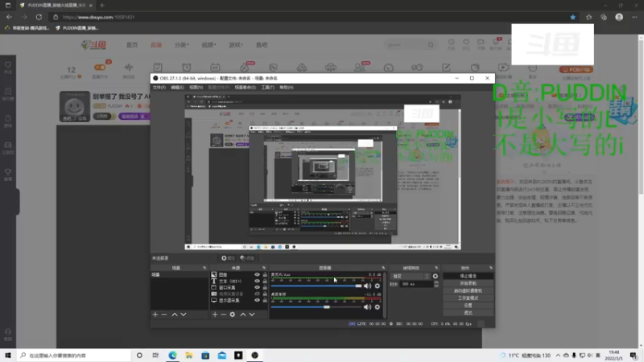Adjust the transition duration stepper arrows
644x362 pixels.
pos(436,284)
